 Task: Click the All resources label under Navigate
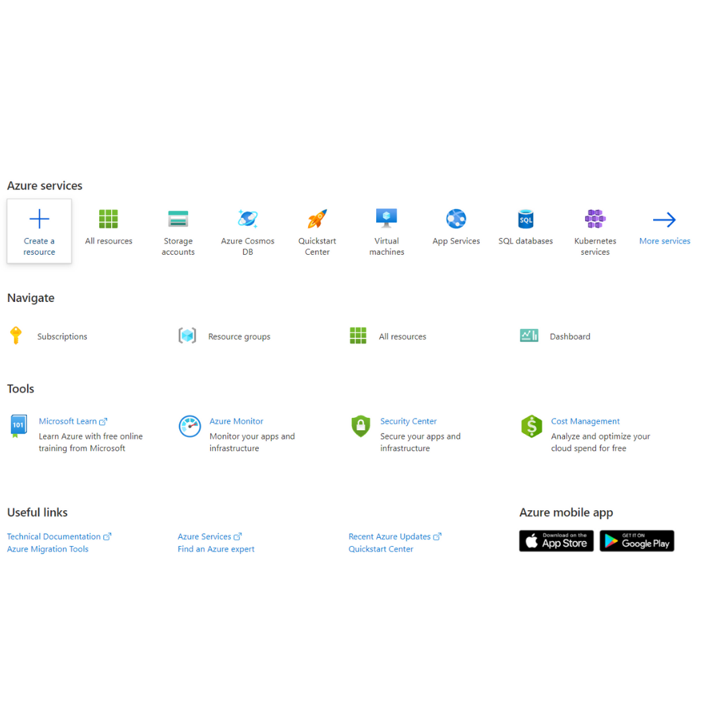tap(402, 336)
